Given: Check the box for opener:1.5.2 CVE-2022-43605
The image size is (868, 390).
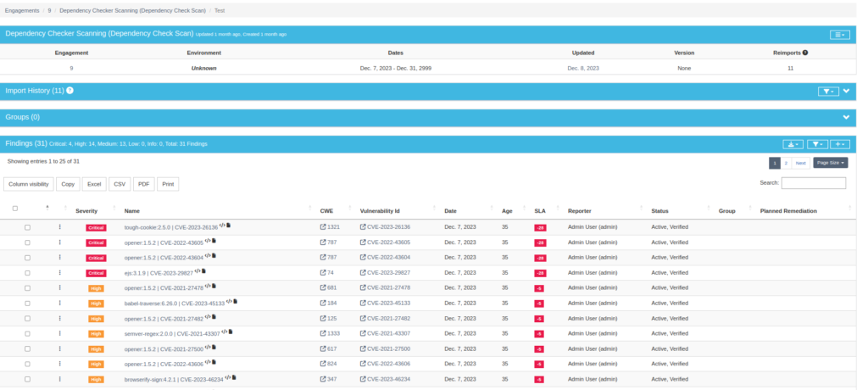Looking at the screenshot, I should click(x=28, y=242).
